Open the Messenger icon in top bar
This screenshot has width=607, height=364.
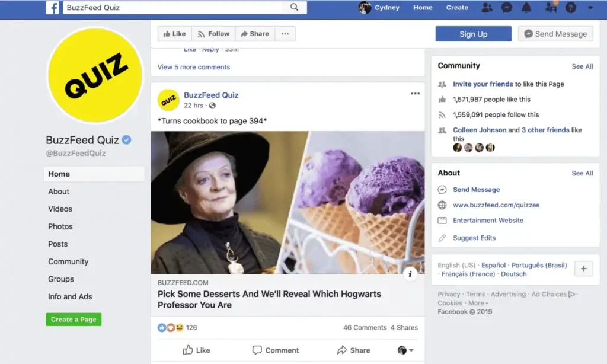(507, 8)
